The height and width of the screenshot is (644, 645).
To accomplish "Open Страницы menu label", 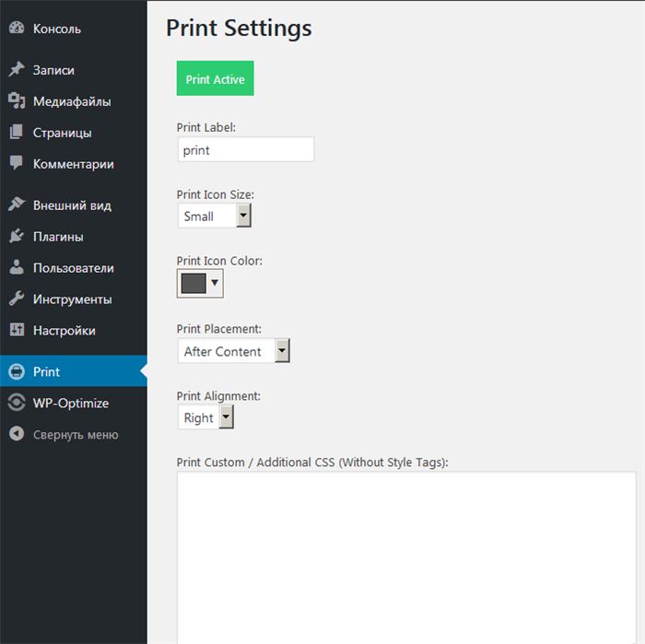I will click(x=62, y=133).
